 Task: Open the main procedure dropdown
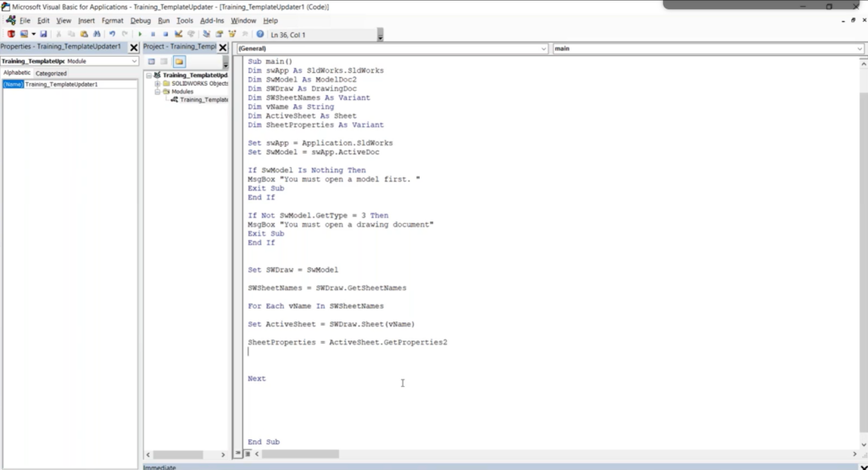click(x=860, y=48)
